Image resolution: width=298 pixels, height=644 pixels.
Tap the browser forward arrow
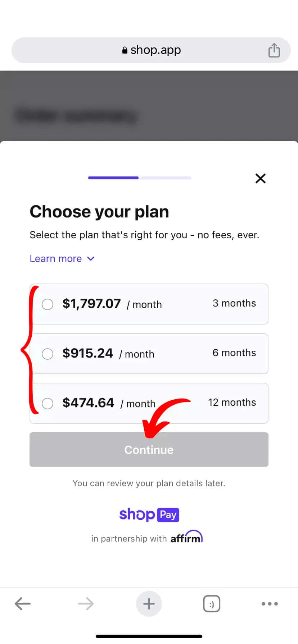pos(86,604)
